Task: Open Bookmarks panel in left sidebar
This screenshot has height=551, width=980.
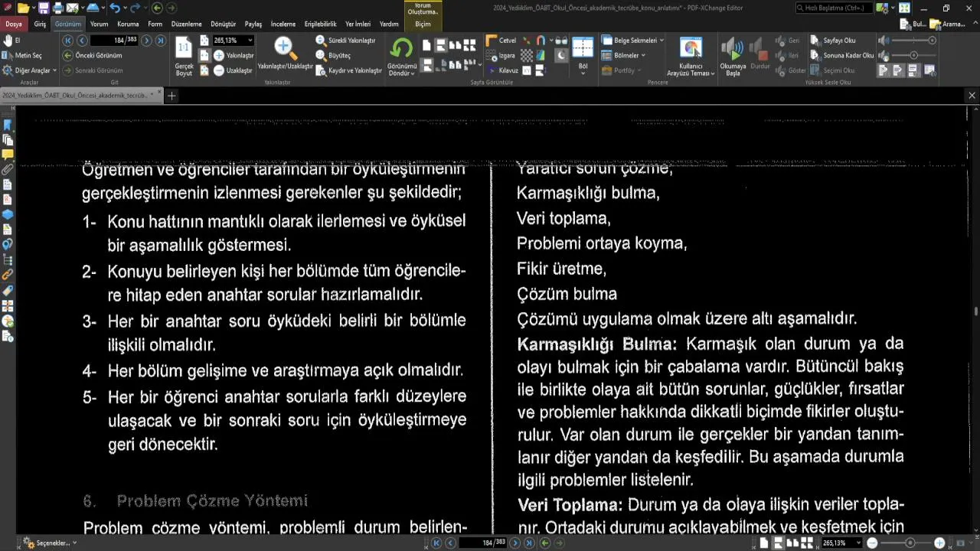Action: (x=8, y=125)
